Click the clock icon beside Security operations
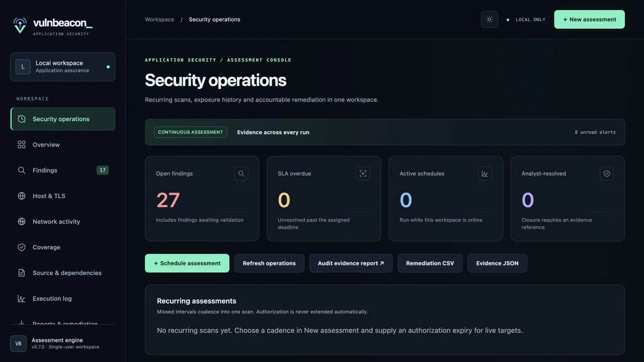The width and height of the screenshot is (644, 362). point(22,119)
